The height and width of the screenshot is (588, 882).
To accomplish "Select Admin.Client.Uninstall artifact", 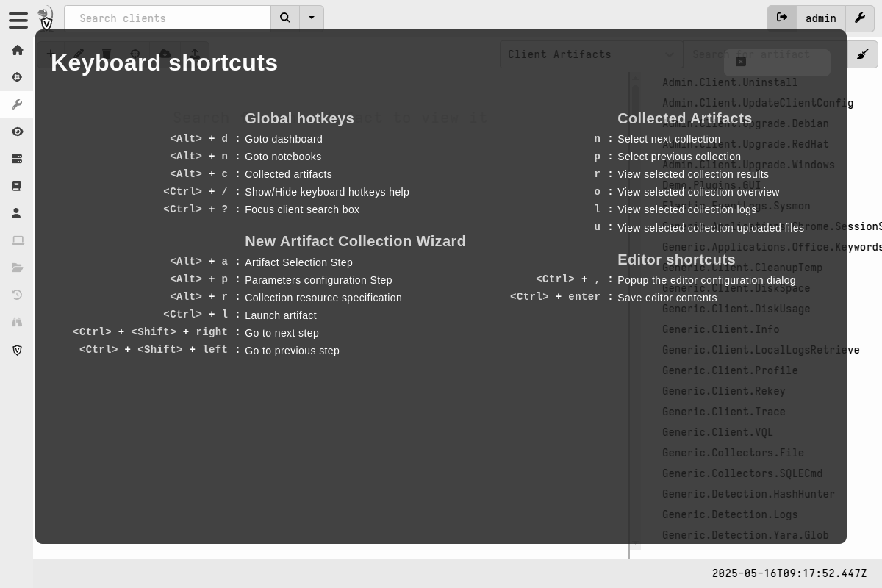I will click(x=730, y=82).
